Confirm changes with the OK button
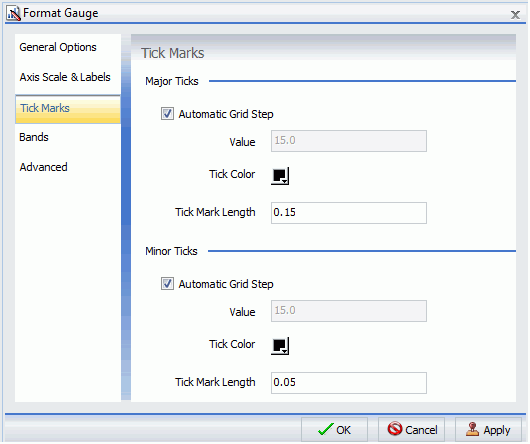 pos(334,430)
